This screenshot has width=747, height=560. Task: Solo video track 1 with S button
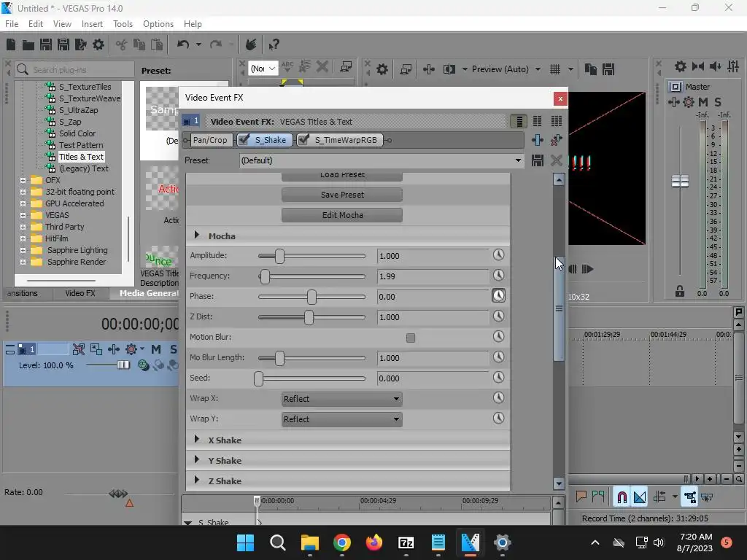tap(174, 349)
